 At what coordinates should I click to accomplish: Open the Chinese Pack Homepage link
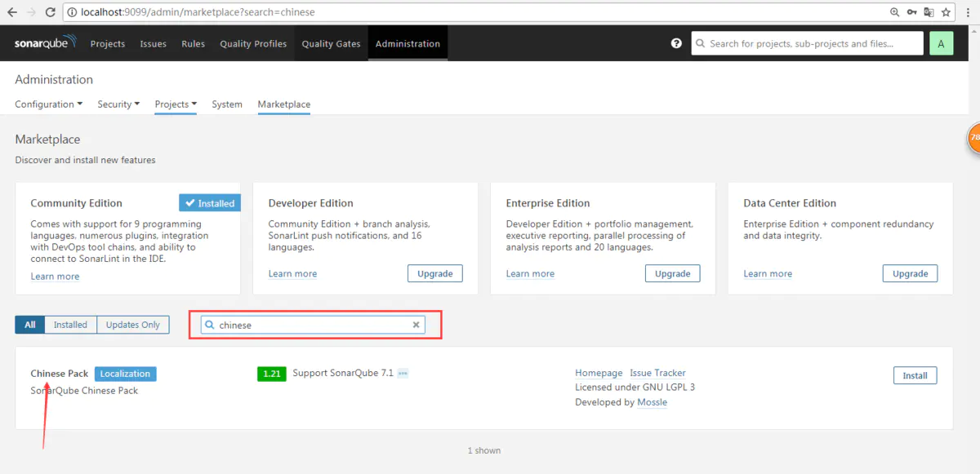click(599, 373)
